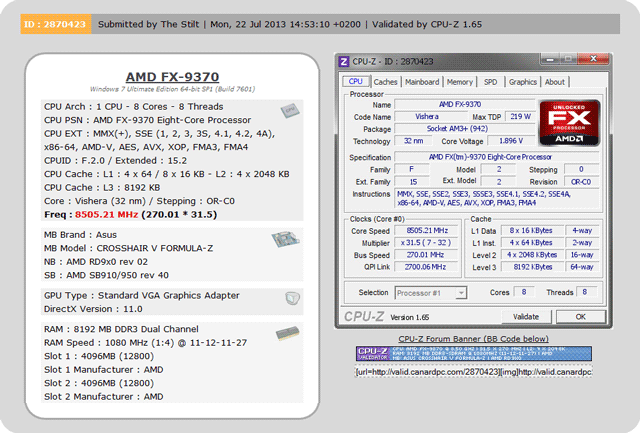Viewport: 640px width, 433px height.
Task: Click the Cores count field
Action: (524, 292)
